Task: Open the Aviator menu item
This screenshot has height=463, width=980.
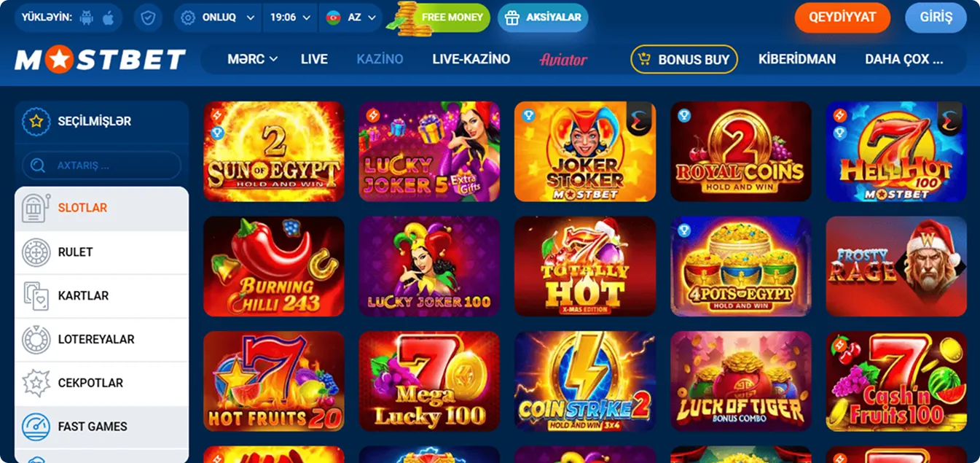Action: [563, 60]
